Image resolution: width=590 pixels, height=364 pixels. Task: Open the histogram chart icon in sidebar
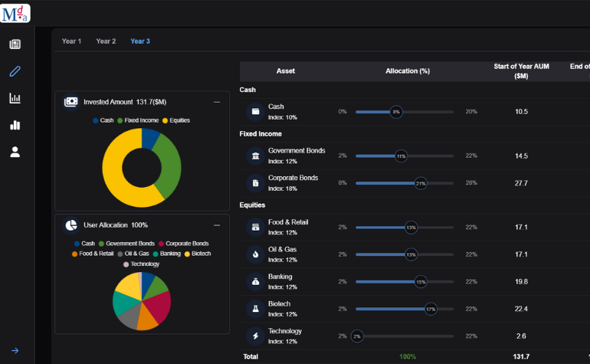(15, 98)
